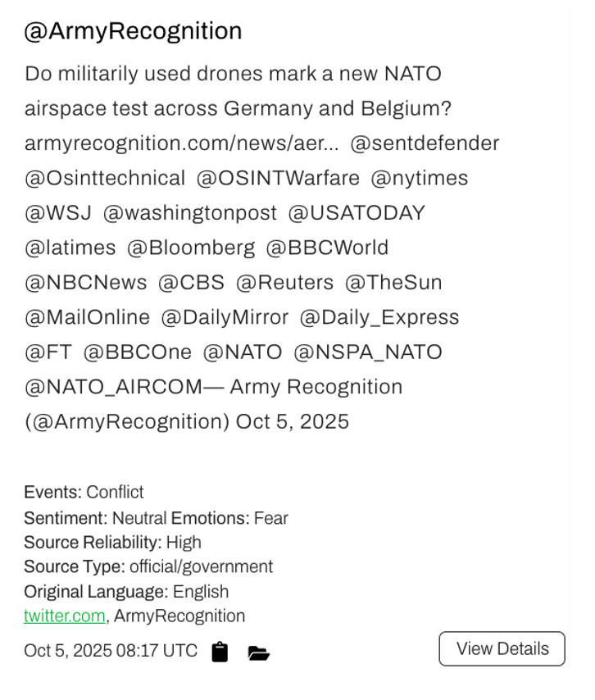
Task: Open the twitter.com source link
Action: (x=64, y=616)
